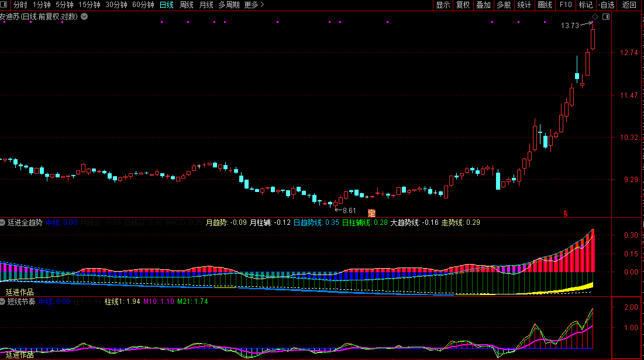The image size is (644, 360).
Task: Open the 统计 statistics button
Action: 524,5
